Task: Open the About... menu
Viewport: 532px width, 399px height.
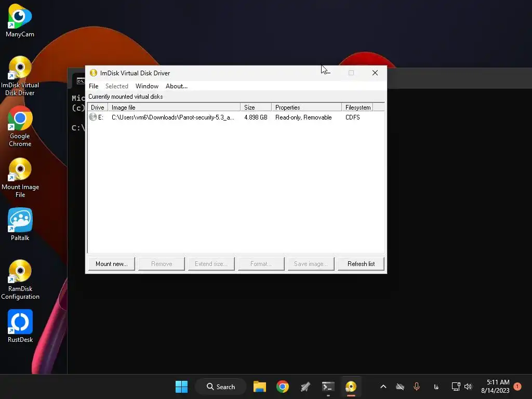Action: point(177,86)
